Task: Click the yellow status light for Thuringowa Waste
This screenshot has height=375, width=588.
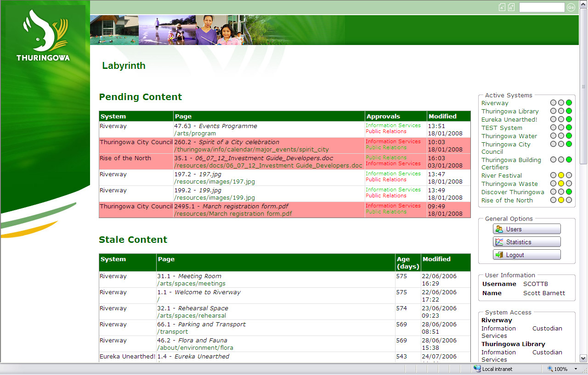Action: coord(561,184)
